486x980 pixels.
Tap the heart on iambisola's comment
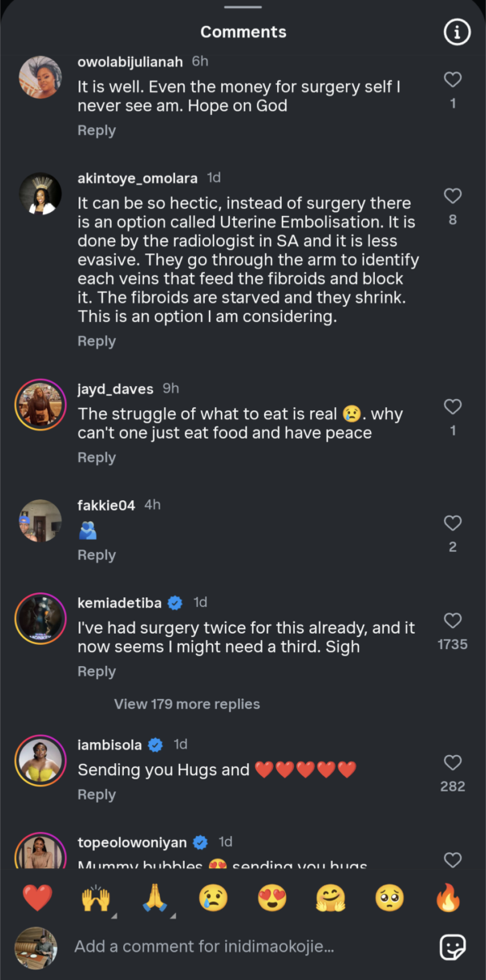coord(453,762)
